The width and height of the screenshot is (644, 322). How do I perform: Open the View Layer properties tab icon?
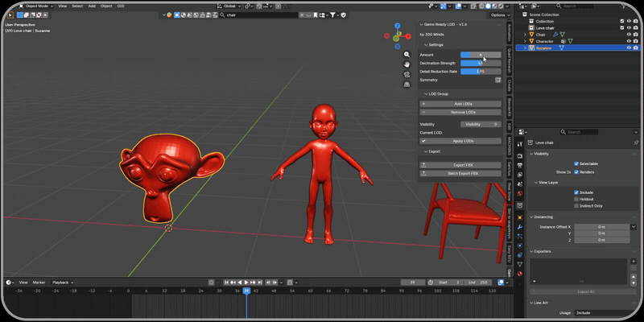520,175
